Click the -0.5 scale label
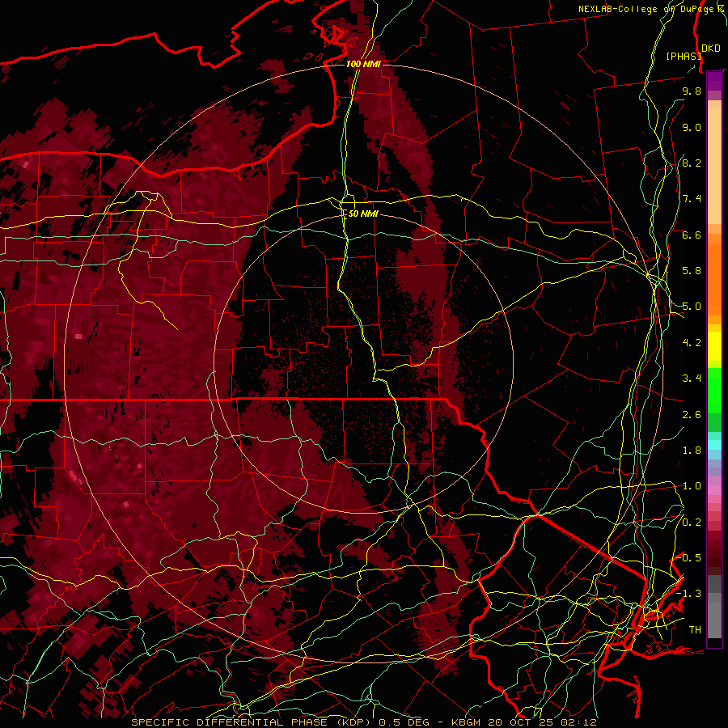The height and width of the screenshot is (728, 728). point(689,558)
